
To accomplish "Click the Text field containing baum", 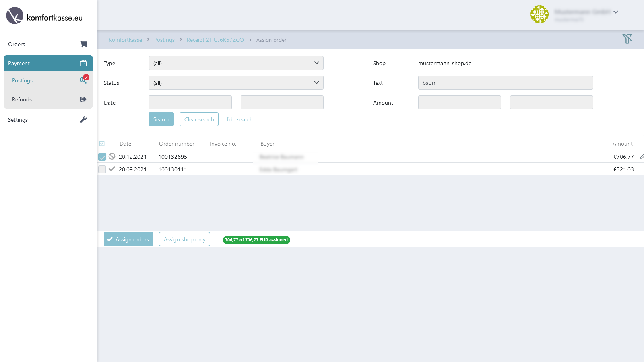I will pos(505,82).
